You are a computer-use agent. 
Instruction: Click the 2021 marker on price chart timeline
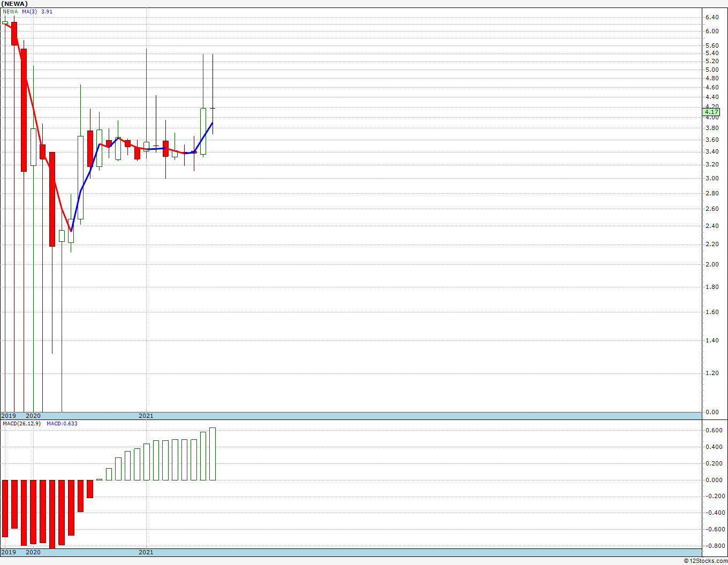[146, 416]
